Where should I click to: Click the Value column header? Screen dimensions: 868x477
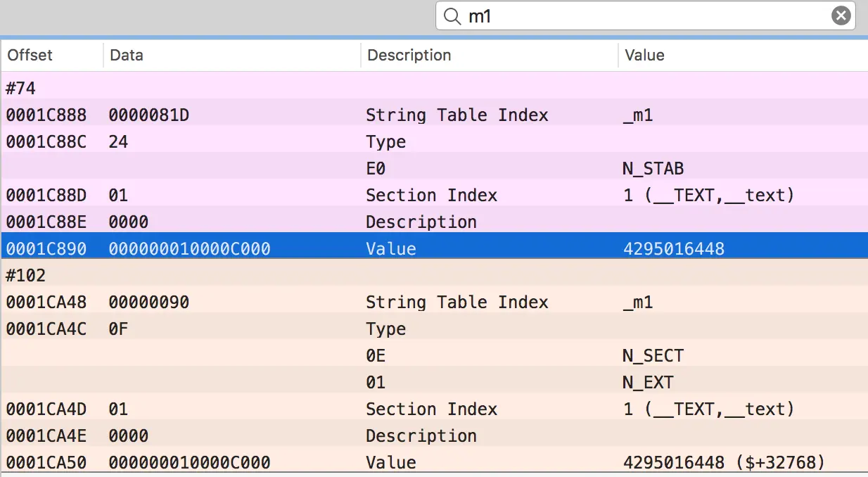[x=644, y=55]
